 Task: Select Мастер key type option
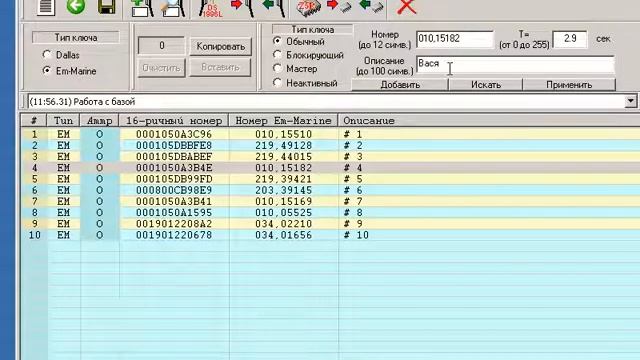coord(278,69)
